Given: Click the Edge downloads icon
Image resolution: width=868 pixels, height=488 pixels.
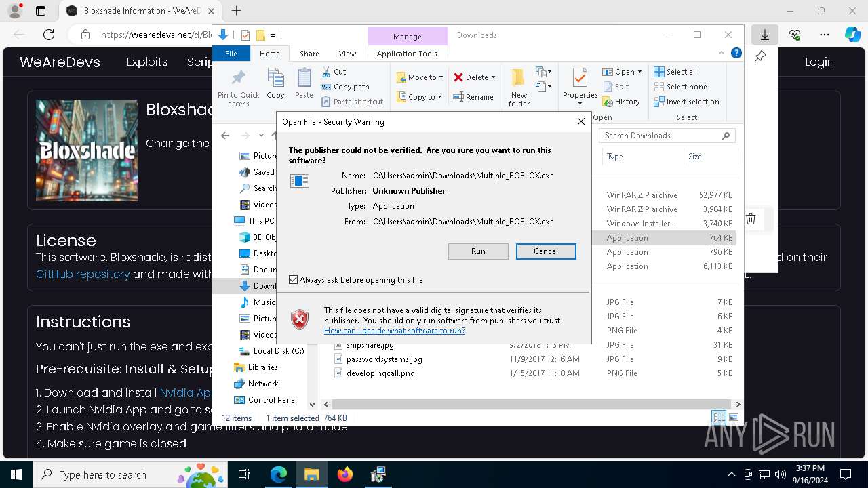Looking at the screenshot, I should (x=765, y=35).
